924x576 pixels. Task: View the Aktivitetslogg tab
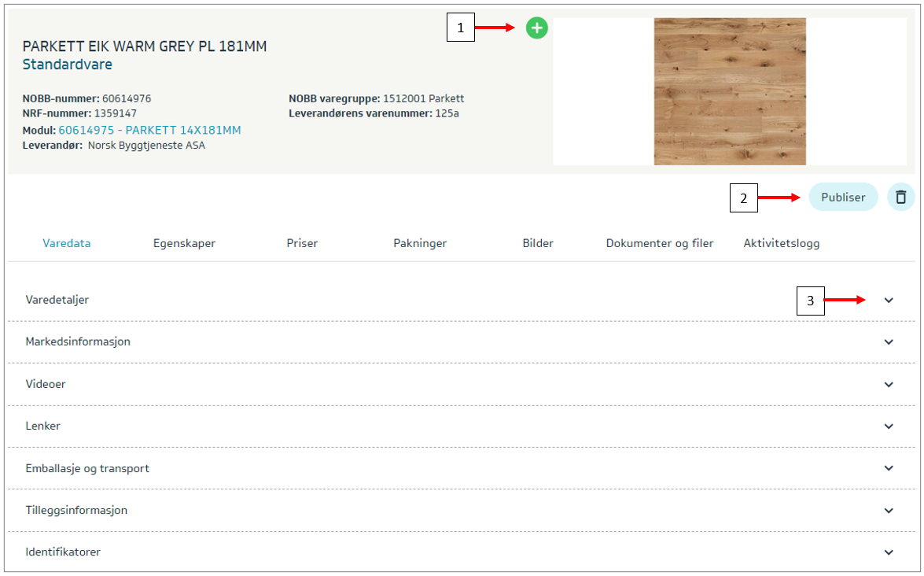781,243
